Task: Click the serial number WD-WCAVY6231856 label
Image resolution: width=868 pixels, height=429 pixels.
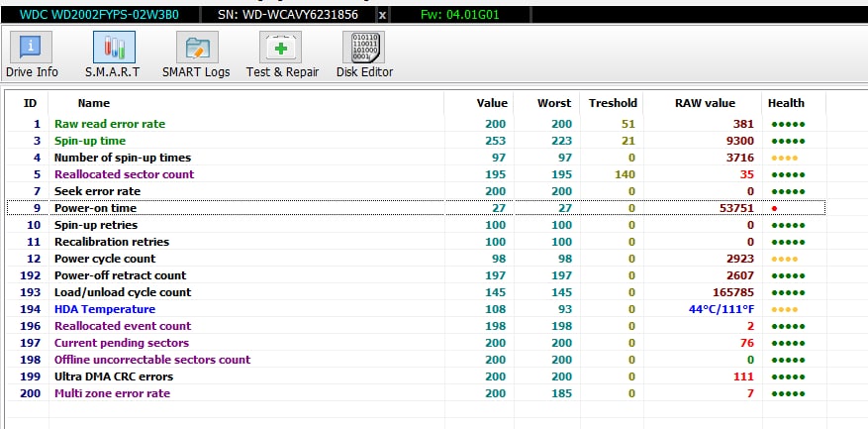Action: (x=287, y=15)
